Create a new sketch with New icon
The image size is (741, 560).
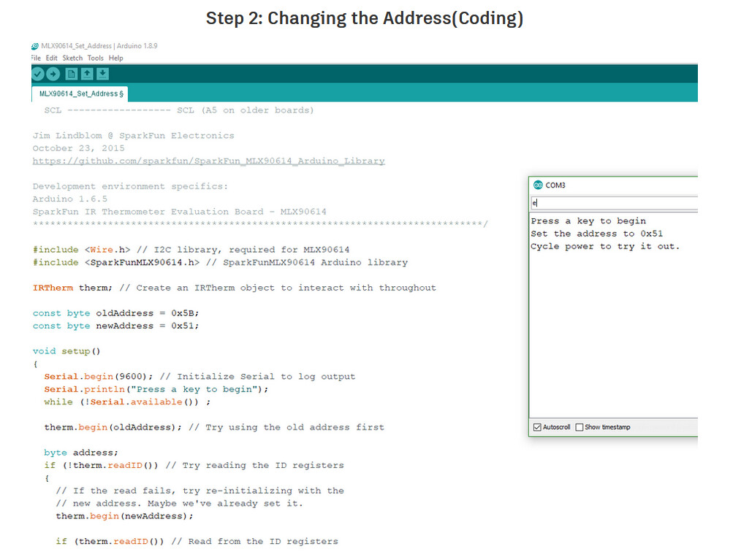[72, 74]
